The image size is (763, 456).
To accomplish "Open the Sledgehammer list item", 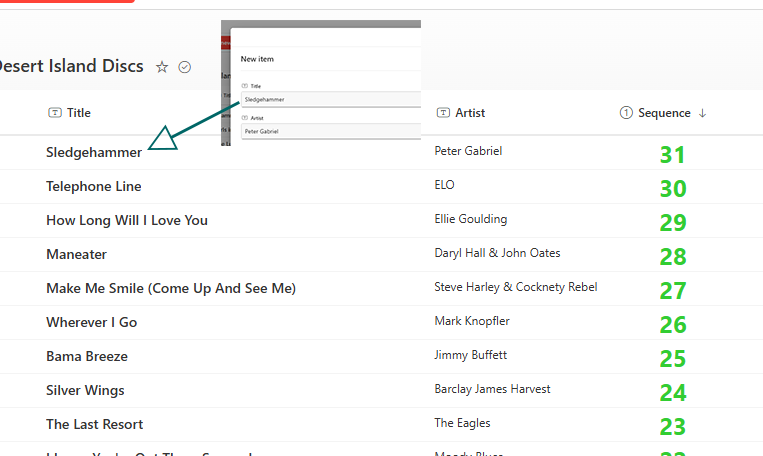I will pyautogui.click(x=94, y=152).
